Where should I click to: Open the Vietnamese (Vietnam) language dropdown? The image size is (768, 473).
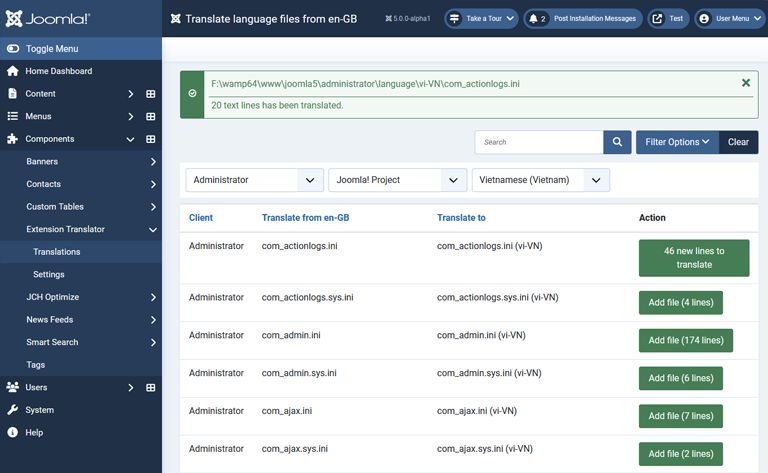tap(541, 180)
